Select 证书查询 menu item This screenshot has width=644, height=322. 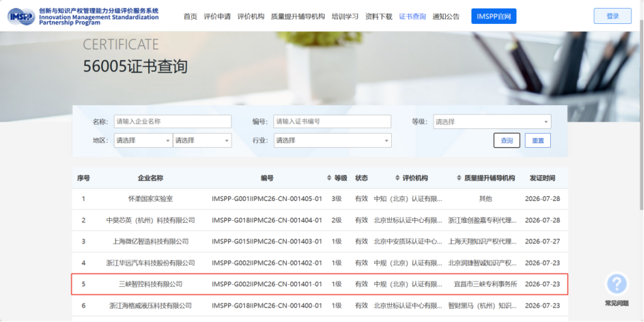tap(412, 17)
